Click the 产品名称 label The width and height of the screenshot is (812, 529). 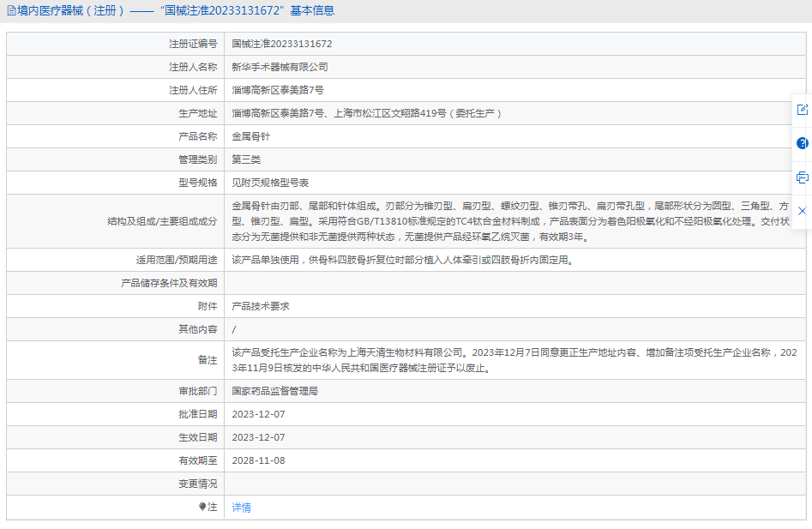click(198, 136)
